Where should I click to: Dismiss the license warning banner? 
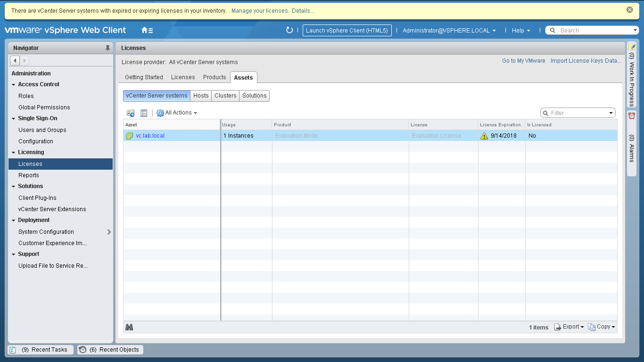(x=629, y=10)
